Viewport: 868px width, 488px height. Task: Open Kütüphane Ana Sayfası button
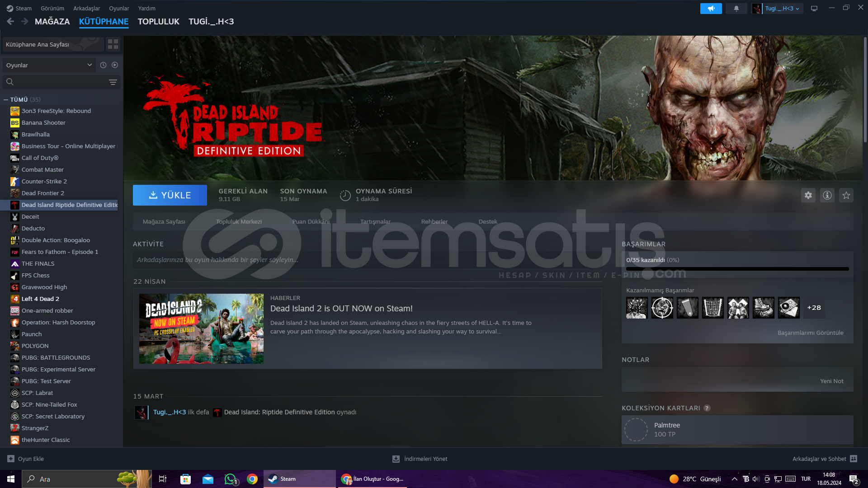pyautogui.click(x=53, y=44)
